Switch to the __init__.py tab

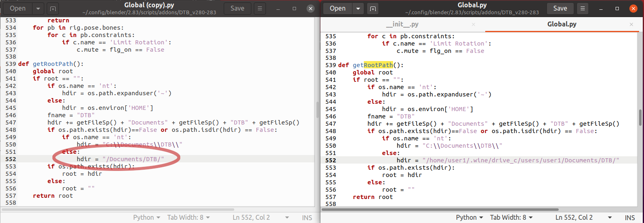pyautogui.click(x=402, y=24)
